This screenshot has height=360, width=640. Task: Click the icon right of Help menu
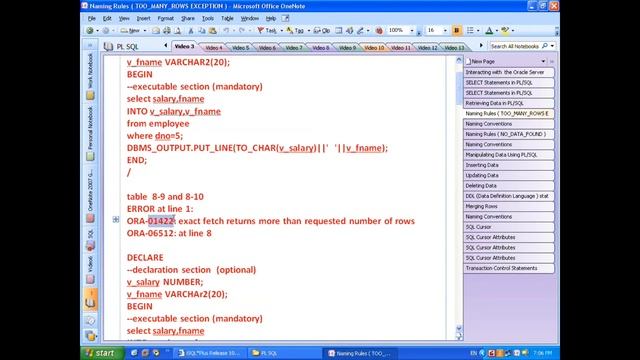tap(286, 18)
